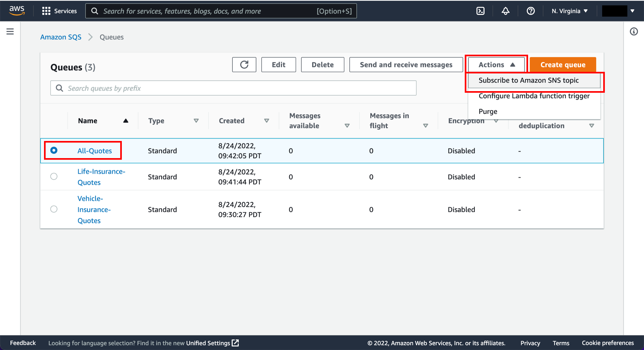Expand the Actions dropdown menu

(x=496, y=64)
